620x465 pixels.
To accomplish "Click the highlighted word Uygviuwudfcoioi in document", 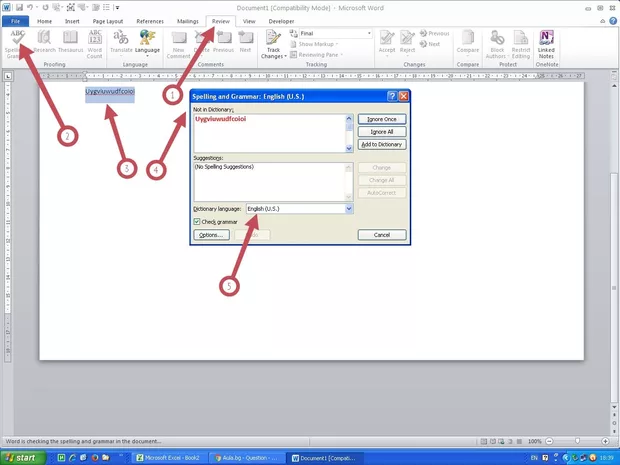I will click(x=110, y=91).
